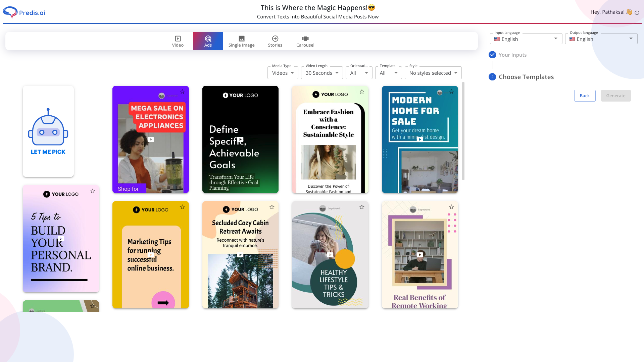Play the Secluded Cozy Cabin video preview
Viewport: 644px width, 362px height.
[240, 255]
